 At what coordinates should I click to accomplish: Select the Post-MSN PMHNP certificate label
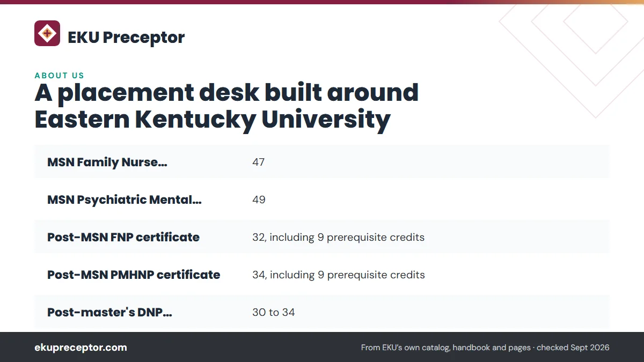[134, 275]
